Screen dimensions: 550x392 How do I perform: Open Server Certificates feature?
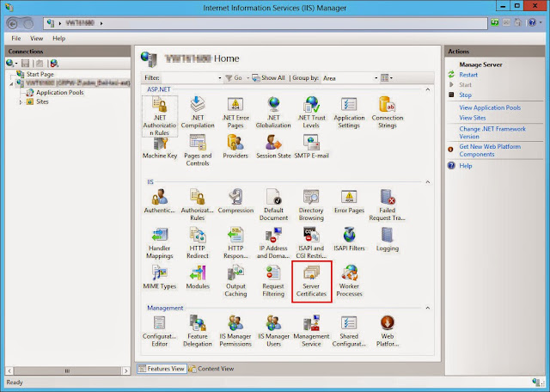(x=311, y=281)
